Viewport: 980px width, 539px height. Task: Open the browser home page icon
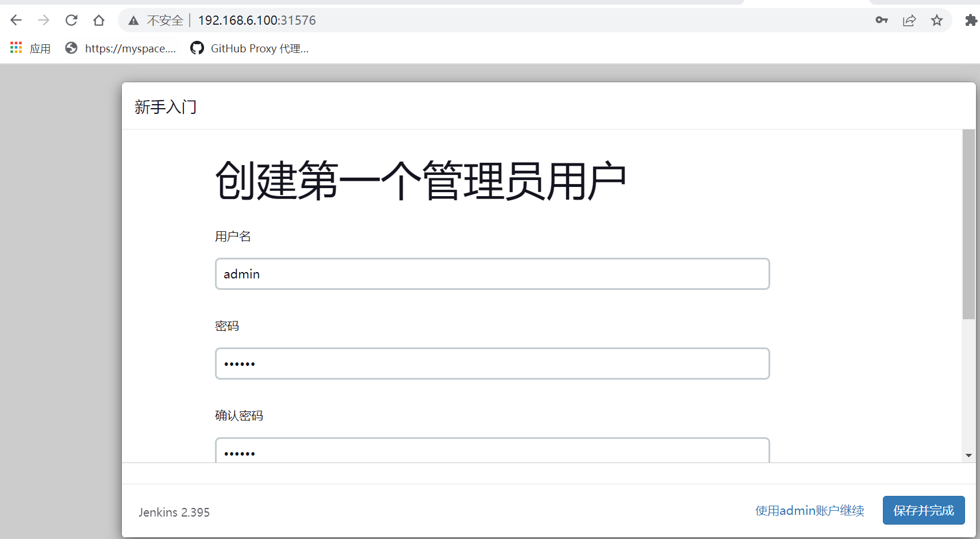(x=99, y=20)
